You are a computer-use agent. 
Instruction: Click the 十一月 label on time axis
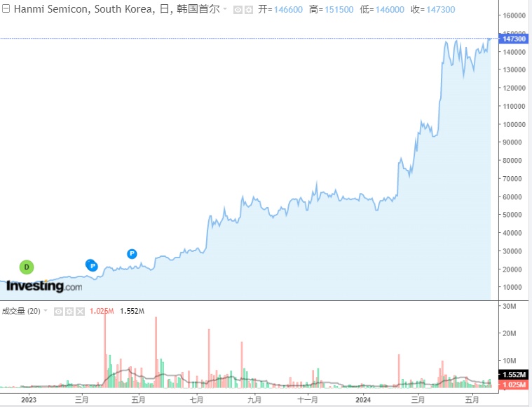coord(308,399)
